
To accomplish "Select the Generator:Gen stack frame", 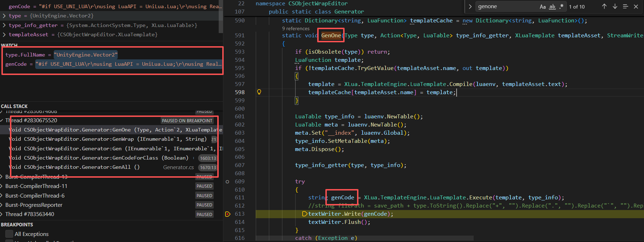I will (111, 149).
